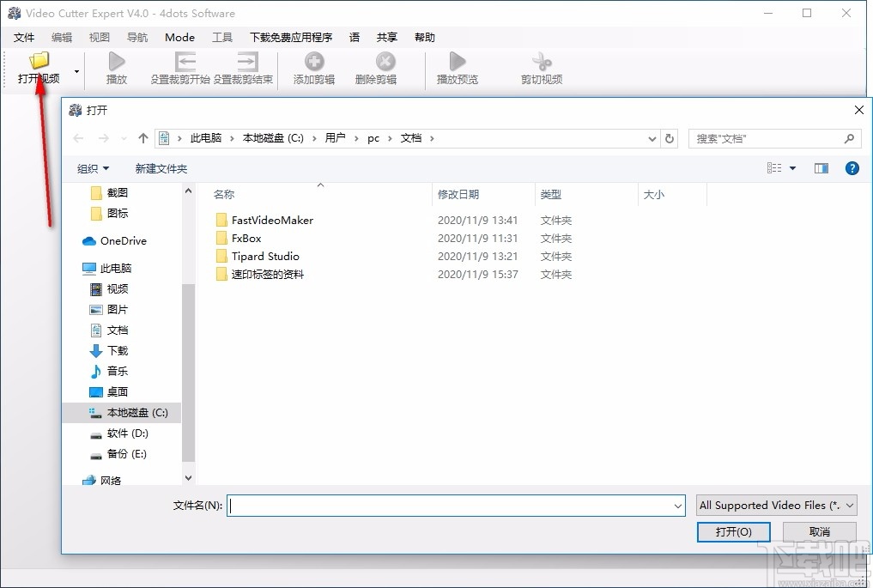Refresh the folder with the refresh icon
Image resolution: width=873 pixels, height=588 pixels.
click(670, 137)
